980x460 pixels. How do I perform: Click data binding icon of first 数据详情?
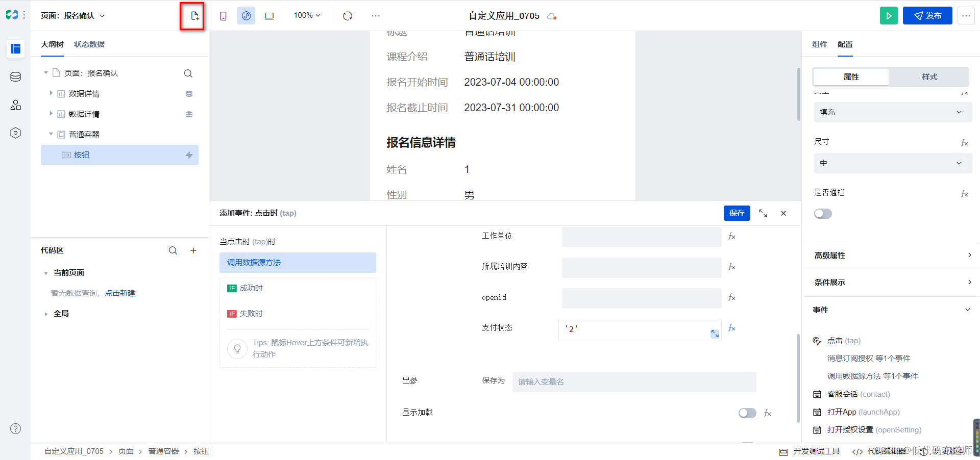tap(189, 94)
